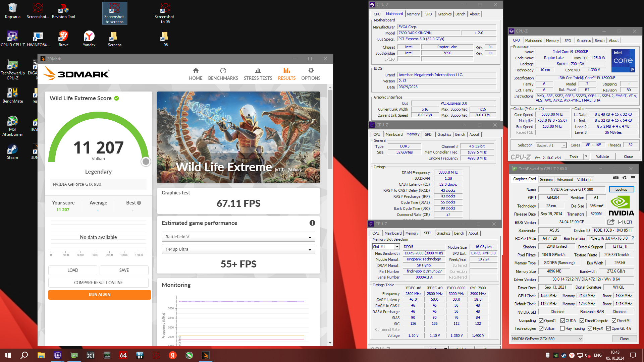This screenshot has height=362, width=644.
Task: Toggle Vulkan checkbox in GPU-Z
Action: tap(541, 328)
